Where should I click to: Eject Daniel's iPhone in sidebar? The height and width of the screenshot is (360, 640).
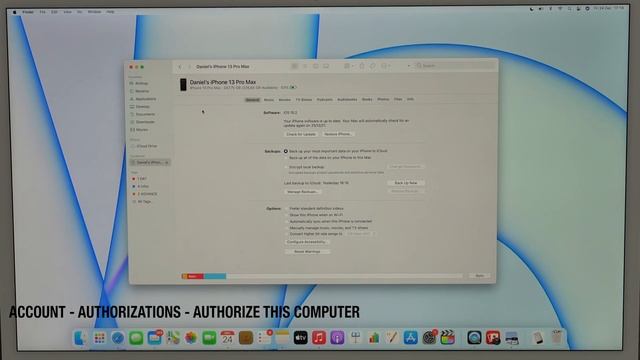pyautogui.click(x=167, y=162)
